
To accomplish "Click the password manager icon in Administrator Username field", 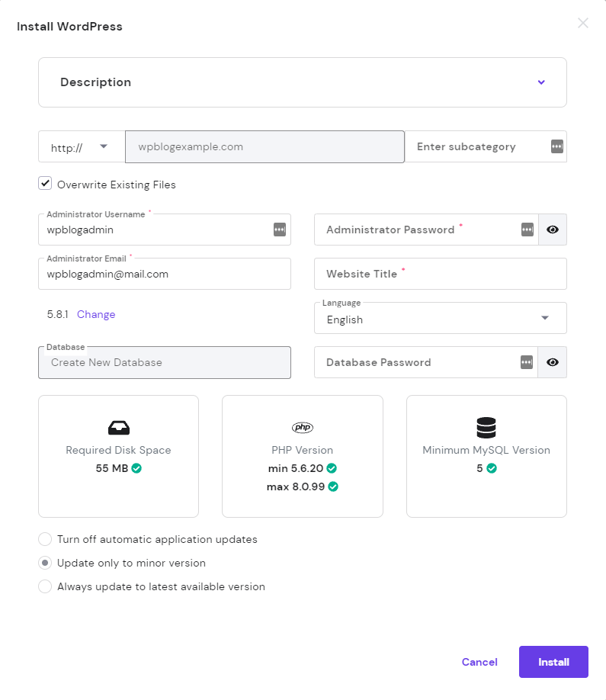I will [280, 230].
